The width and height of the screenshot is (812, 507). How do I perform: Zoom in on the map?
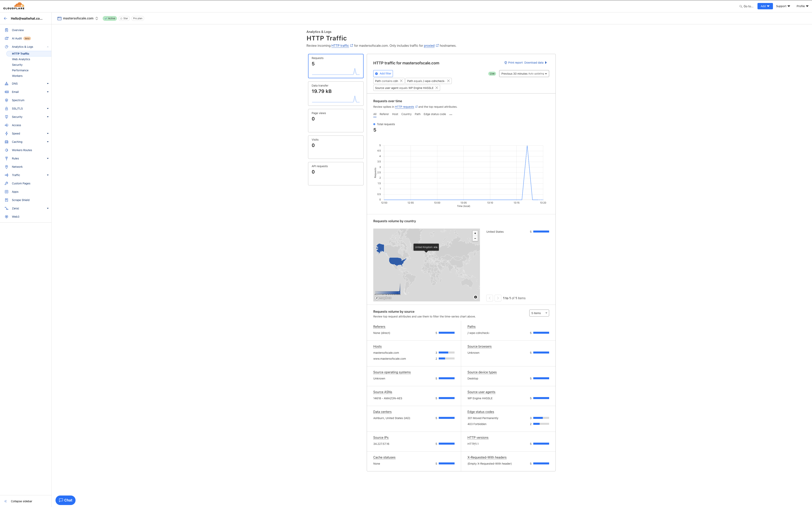click(475, 233)
